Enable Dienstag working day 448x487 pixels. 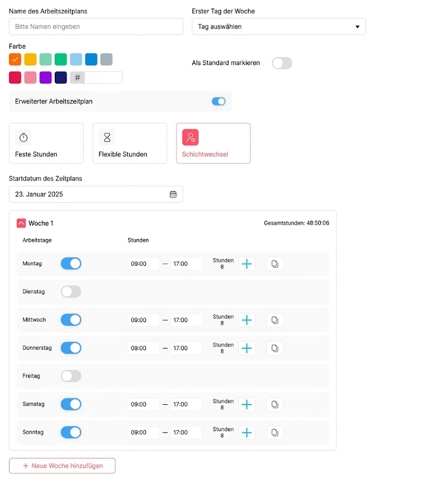[71, 292]
